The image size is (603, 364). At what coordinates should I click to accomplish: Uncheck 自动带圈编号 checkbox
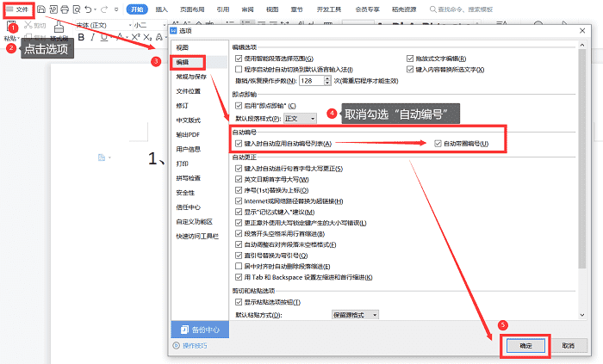438,144
